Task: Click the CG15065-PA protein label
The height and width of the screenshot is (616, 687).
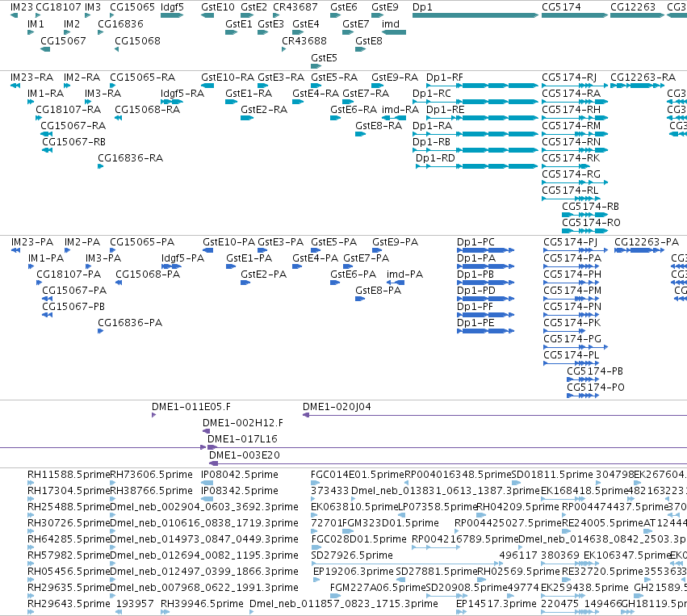Action: (x=142, y=242)
